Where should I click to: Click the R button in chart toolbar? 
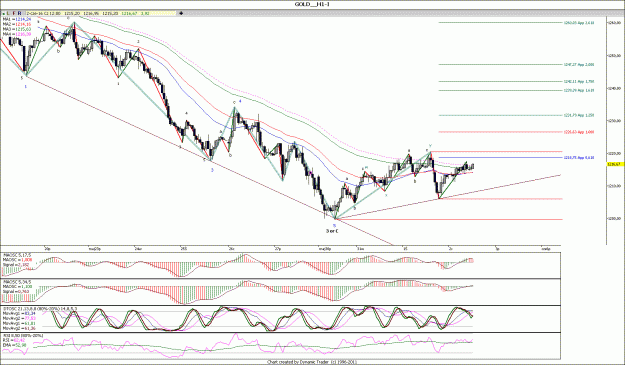20,13
